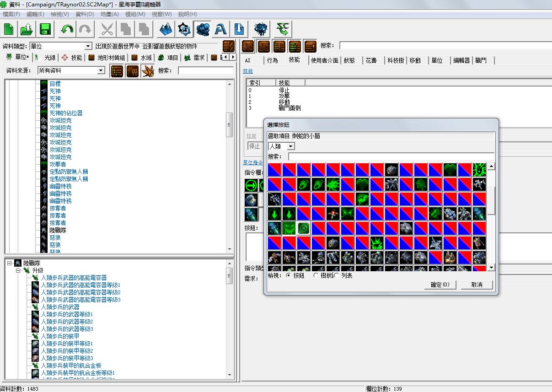Confirm with the 確定(O) button
The image size is (552, 392).
tap(440, 285)
